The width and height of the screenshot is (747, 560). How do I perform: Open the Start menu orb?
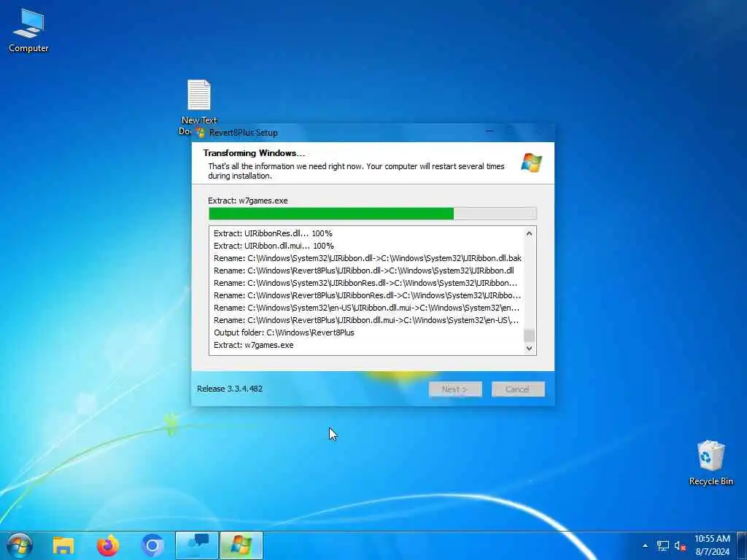[x=19, y=545]
